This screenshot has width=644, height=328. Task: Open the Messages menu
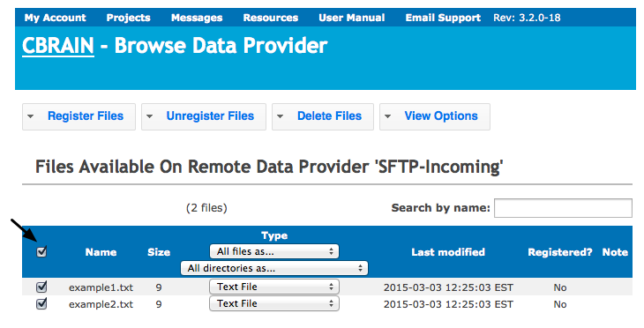coord(197,18)
